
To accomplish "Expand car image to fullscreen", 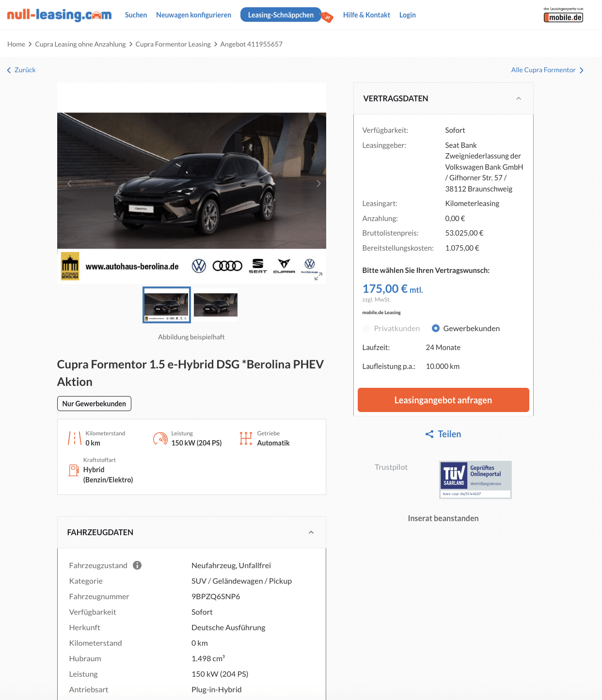I will tap(318, 276).
